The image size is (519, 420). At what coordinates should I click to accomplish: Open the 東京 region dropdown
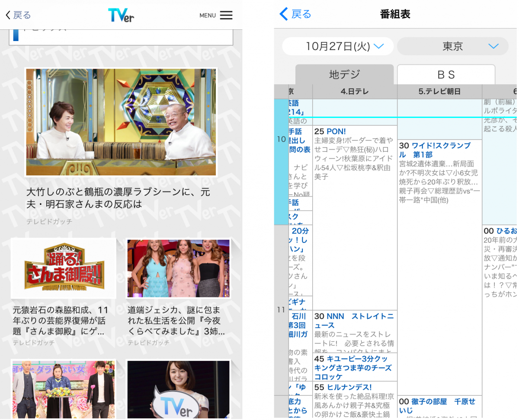[452, 46]
